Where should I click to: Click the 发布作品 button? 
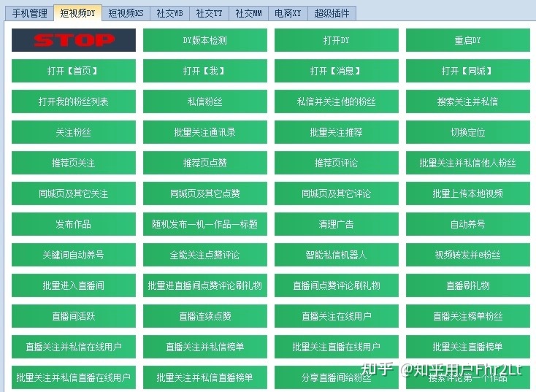[x=74, y=224]
